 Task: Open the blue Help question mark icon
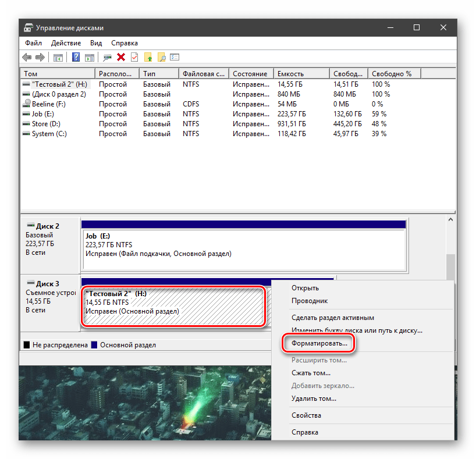76,57
